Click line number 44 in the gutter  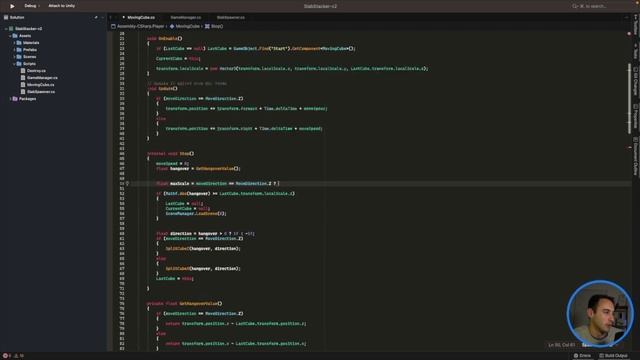[x=122, y=153]
